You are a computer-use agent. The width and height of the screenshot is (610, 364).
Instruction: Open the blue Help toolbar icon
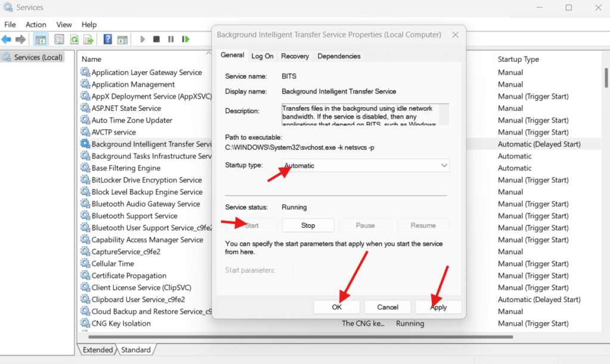coord(108,39)
